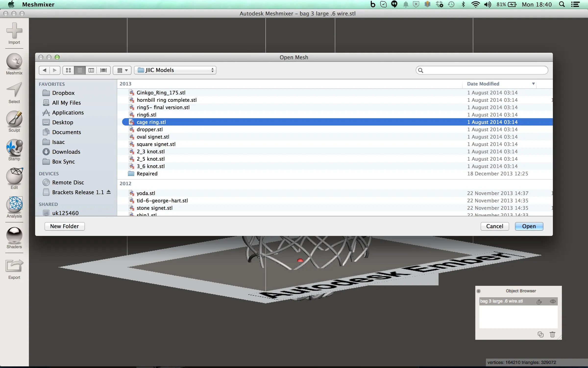Click the Cancel button
This screenshot has height=368, width=588.
(x=495, y=226)
